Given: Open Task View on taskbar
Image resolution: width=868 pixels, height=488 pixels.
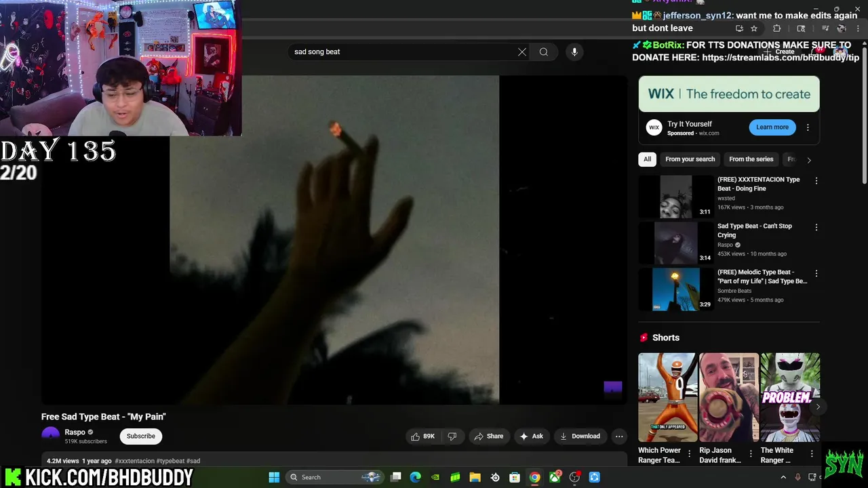Looking at the screenshot, I should (396, 477).
